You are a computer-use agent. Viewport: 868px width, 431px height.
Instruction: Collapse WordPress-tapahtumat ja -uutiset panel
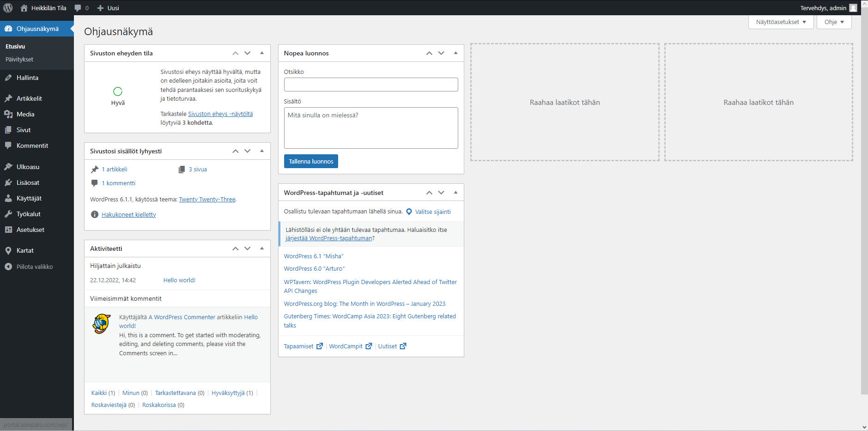pos(455,193)
